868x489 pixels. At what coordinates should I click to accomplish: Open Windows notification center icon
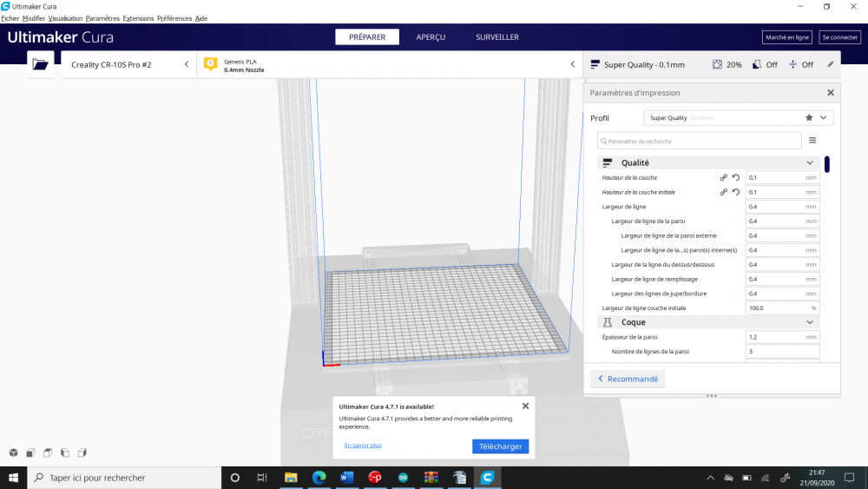click(x=849, y=478)
